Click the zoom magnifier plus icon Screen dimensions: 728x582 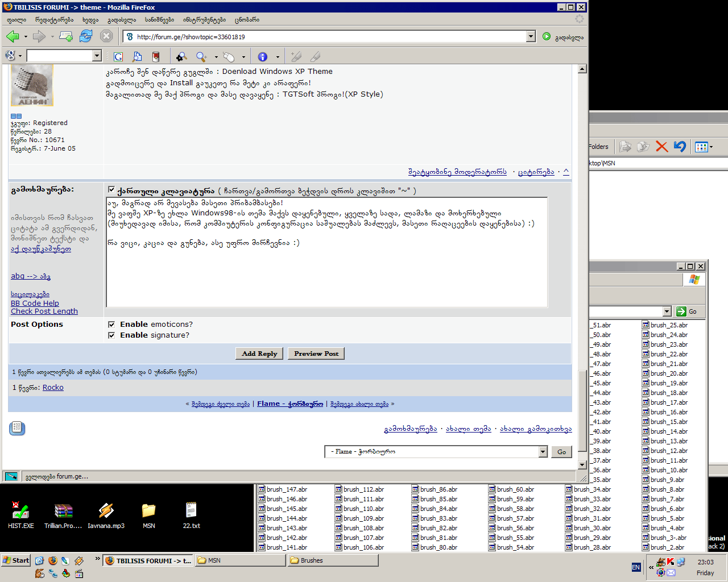click(201, 56)
